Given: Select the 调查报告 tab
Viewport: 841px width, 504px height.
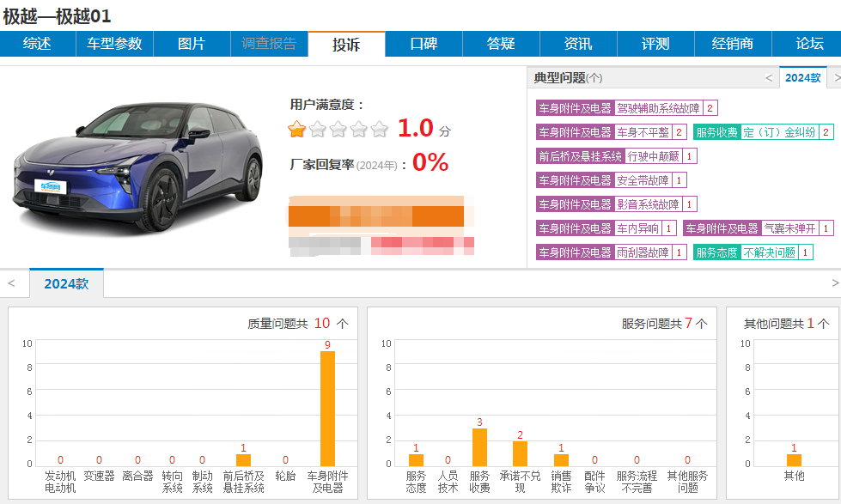Looking at the screenshot, I should coord(269,44).
